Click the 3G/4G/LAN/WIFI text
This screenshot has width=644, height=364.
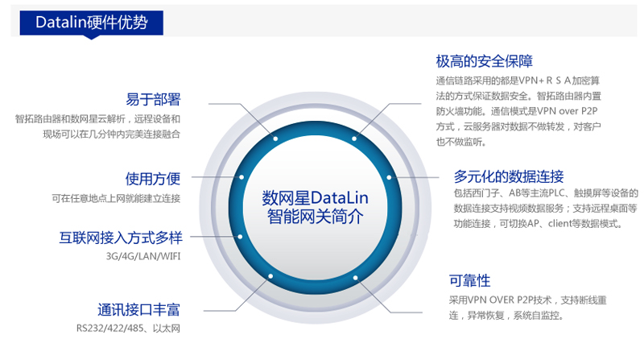(143, 256)
